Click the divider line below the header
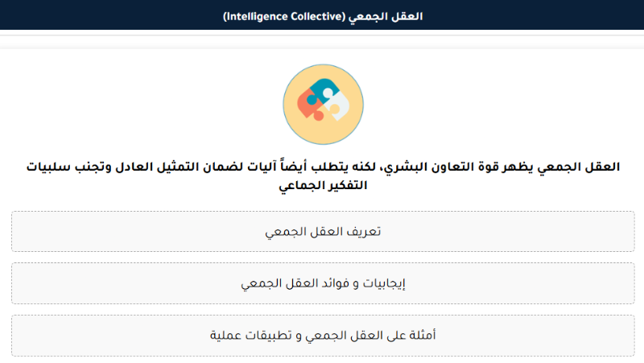The width and height of the screenshot is (644, 363). click(322, 35)
